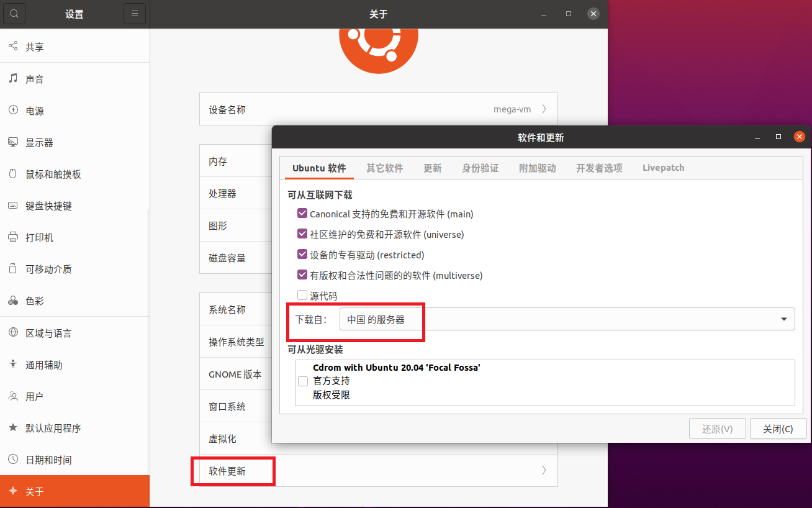Screen dimensions: 812x508
Task: Click the 内存 row in About panel
Action: [x=236, y=161]
